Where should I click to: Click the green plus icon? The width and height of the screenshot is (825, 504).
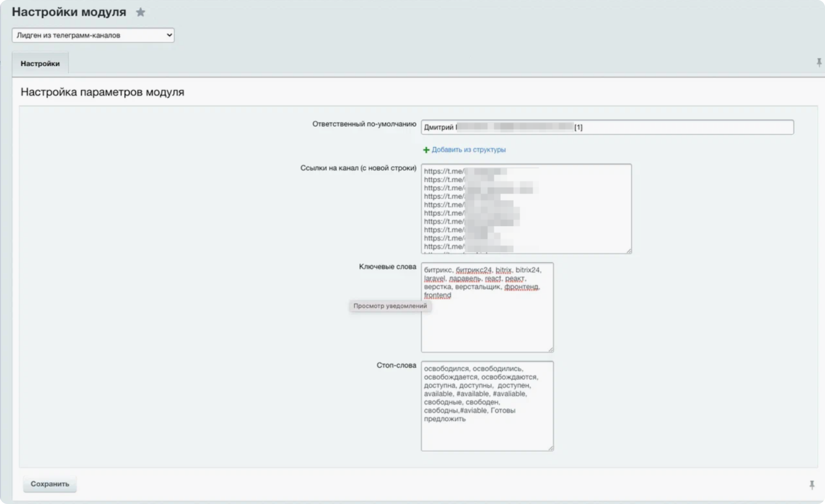(x=426, y=150)
